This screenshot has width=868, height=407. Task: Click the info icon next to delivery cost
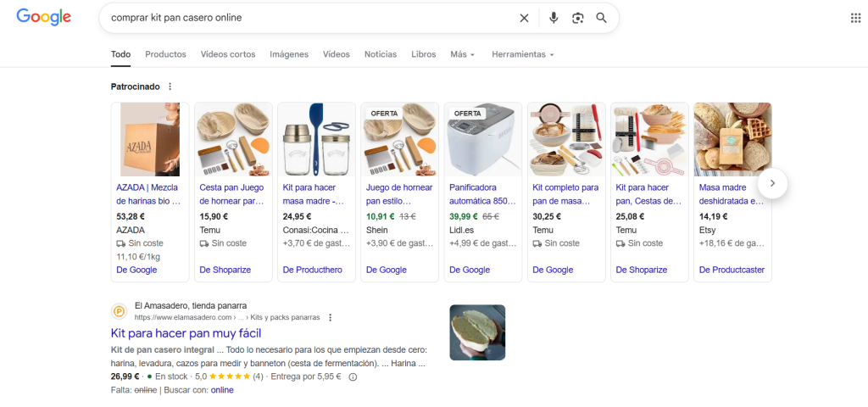pyautogui.click(x=353, y=377)
